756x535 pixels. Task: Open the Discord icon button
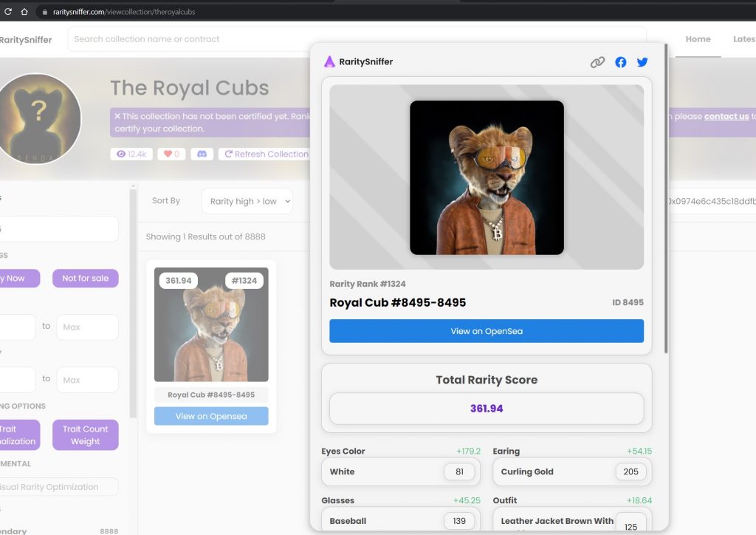202,154
